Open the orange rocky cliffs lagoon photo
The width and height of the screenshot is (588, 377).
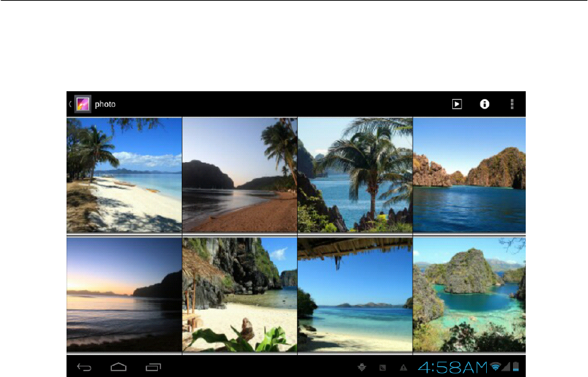[470, 175]
